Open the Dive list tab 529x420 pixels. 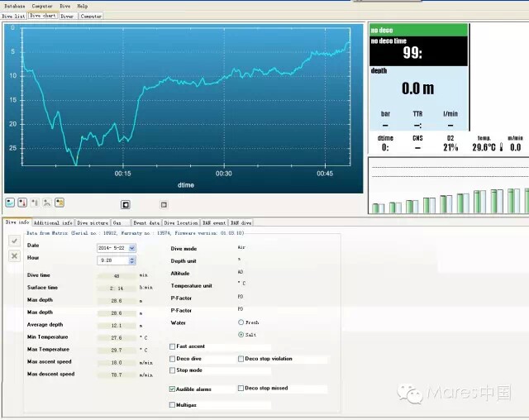(x=13, y=17)
